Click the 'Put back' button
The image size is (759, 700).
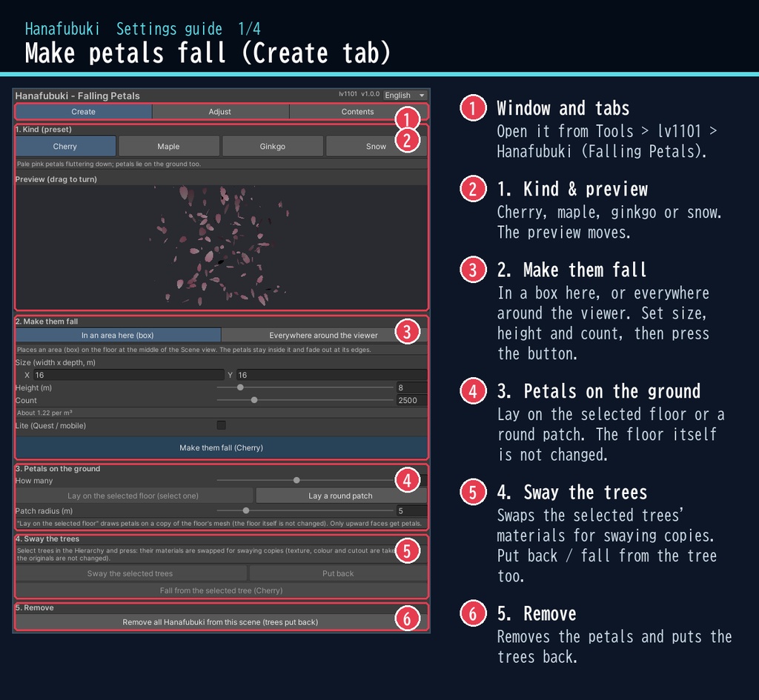click(x=338, y=573)
